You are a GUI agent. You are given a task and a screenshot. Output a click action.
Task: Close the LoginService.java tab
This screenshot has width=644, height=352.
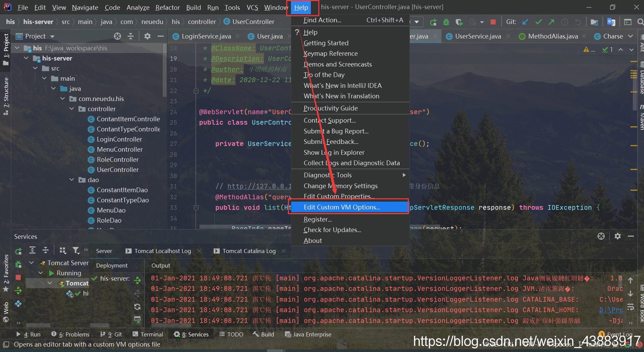(x=238, y=36)
